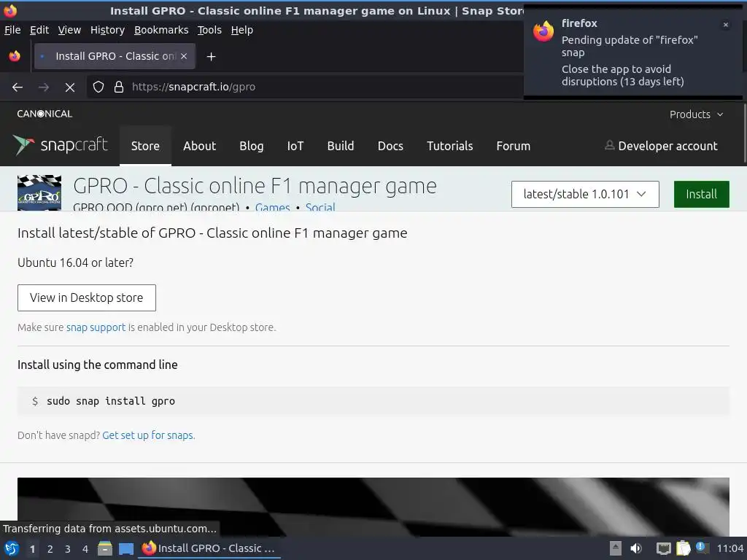Expand the Products dropdown

tap(696, 114)
